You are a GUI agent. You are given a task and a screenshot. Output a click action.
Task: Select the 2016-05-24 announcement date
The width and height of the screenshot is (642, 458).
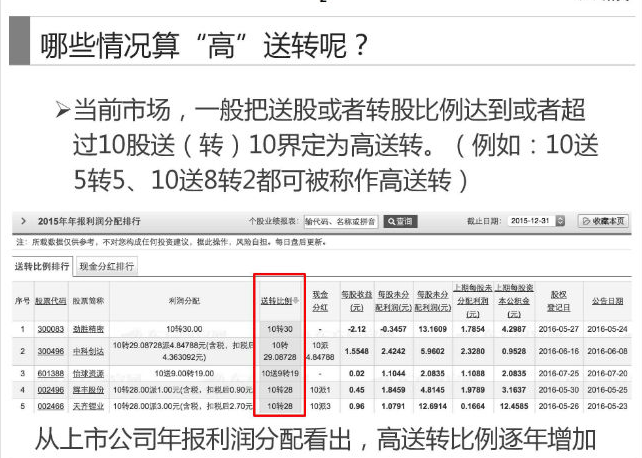607,329
